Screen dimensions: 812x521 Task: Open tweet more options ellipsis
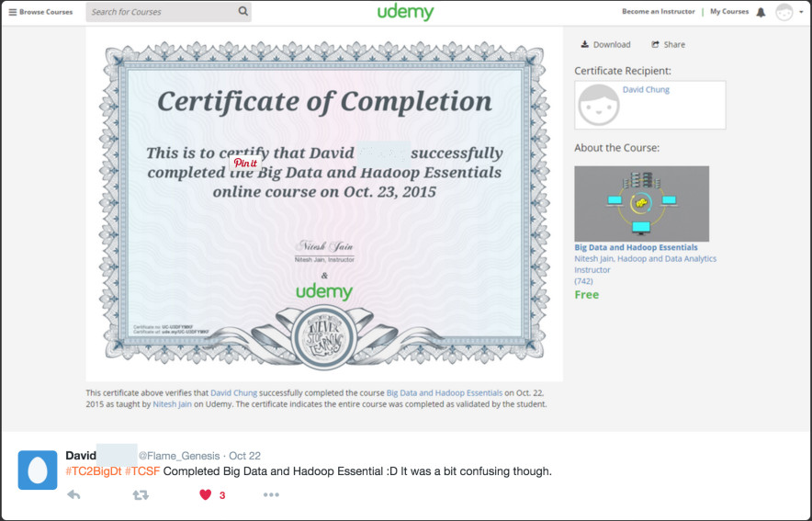point(271,494)
